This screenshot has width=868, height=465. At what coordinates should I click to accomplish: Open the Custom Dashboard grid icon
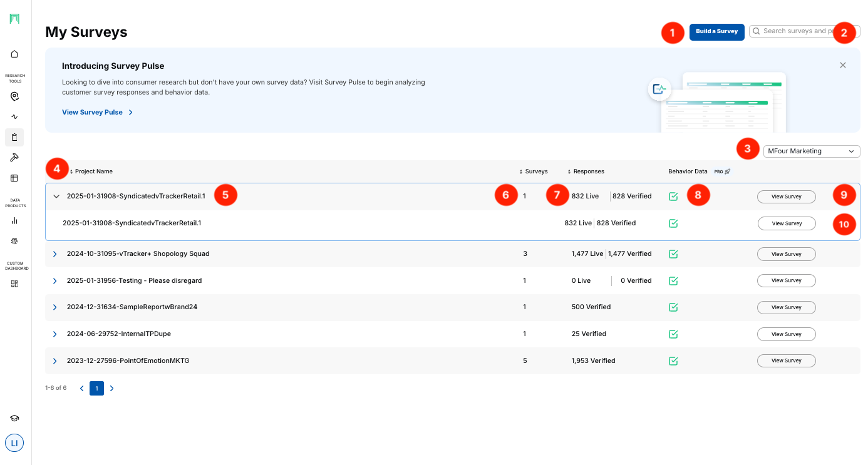click(14, 284)
